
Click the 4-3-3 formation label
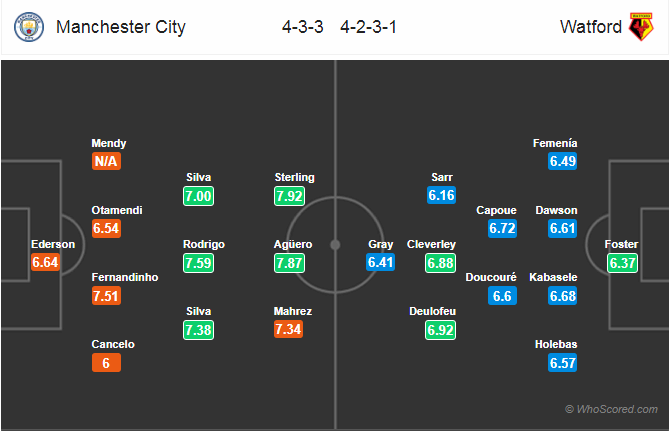point(303,27)
